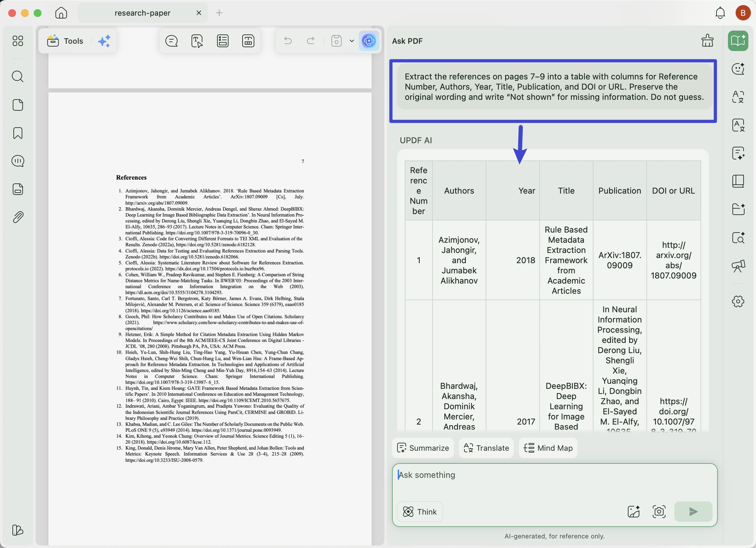
Task: Open the thumbnails grid in the left sidebar
Action: (x=18, y=41)
